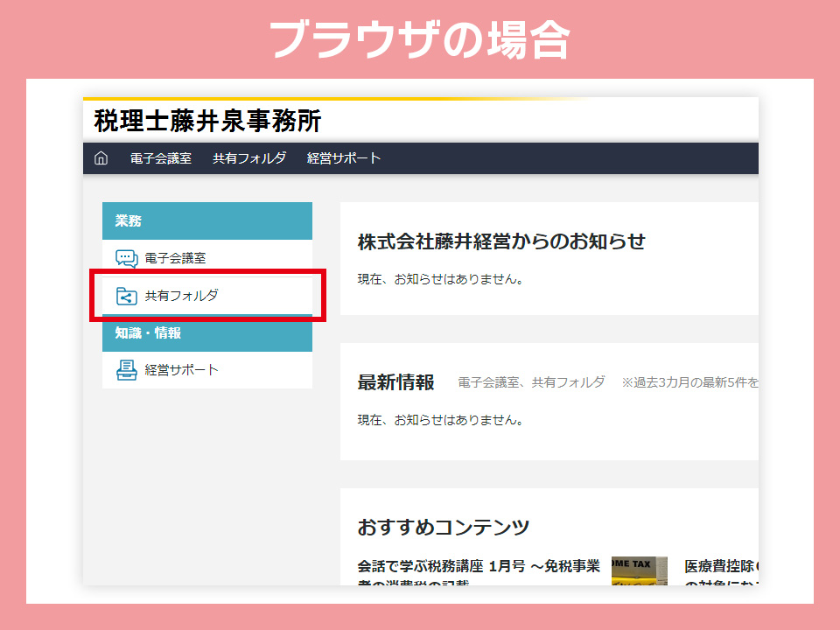Viewport: 840px width, 630px height.
Task: Open 電子会議室 from the top navigation bar
Action: click(x=161, y=158)
